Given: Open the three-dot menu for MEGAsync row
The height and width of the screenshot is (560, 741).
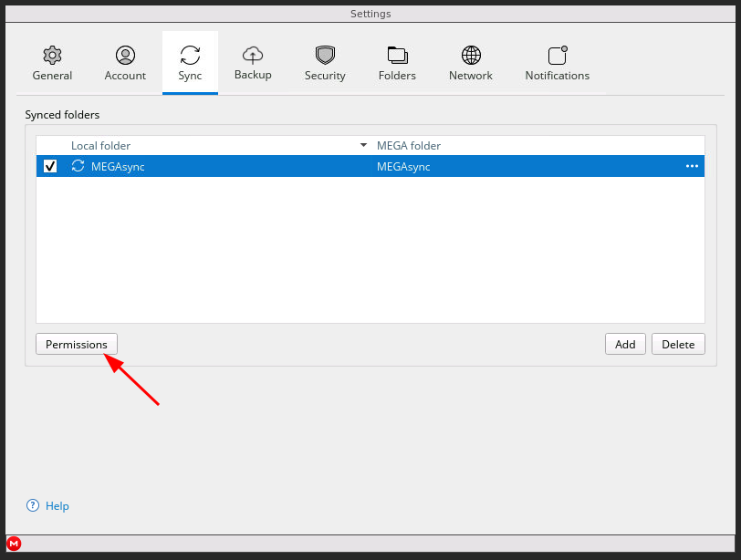Looking at the screenshot, I should (x=692, y=166).
